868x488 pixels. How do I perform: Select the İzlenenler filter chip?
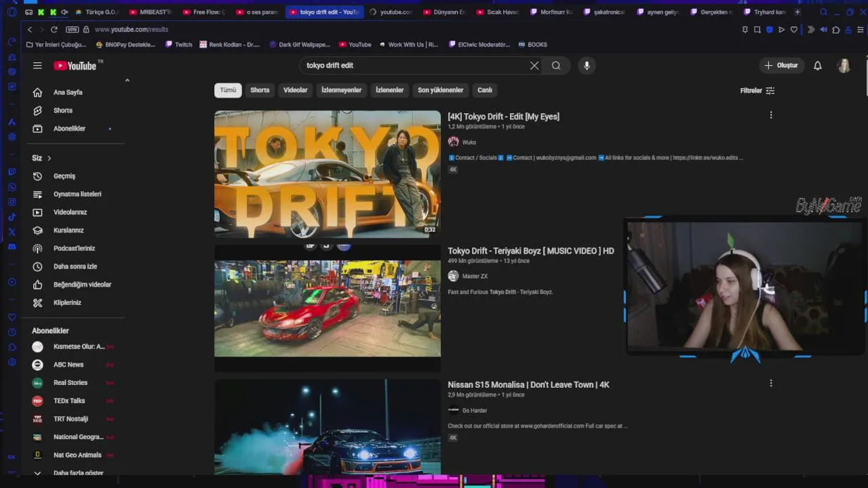pos(390,90)
